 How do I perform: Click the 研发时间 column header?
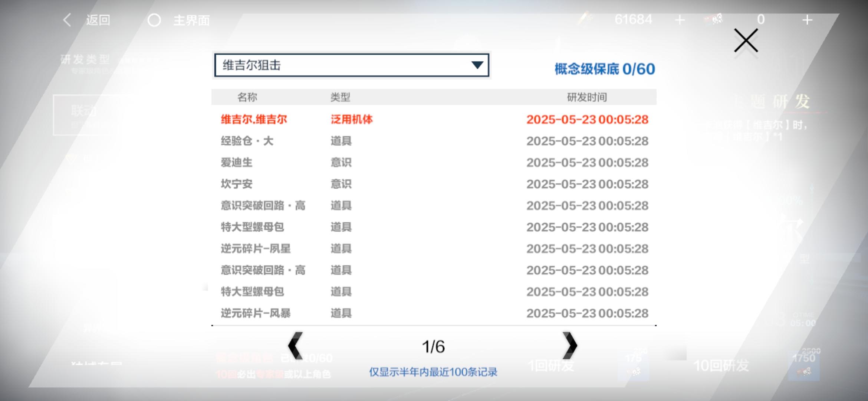coord(587,97)
